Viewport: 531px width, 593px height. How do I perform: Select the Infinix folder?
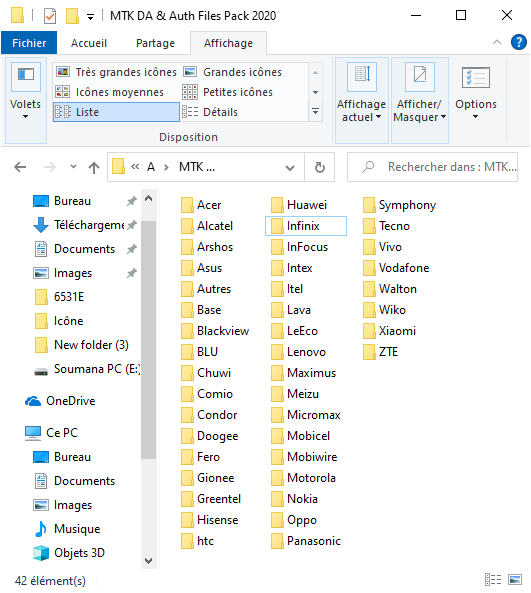click(x=306, y=226)
